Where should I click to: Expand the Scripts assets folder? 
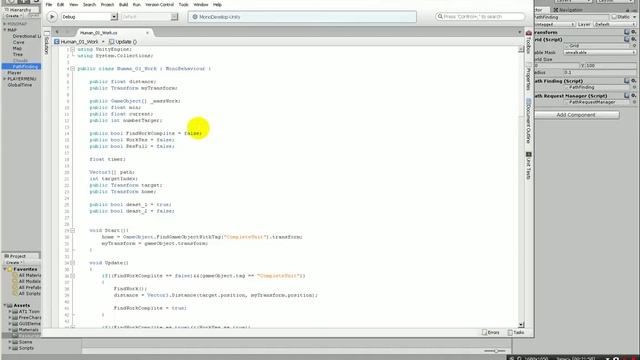pos(10,348)
